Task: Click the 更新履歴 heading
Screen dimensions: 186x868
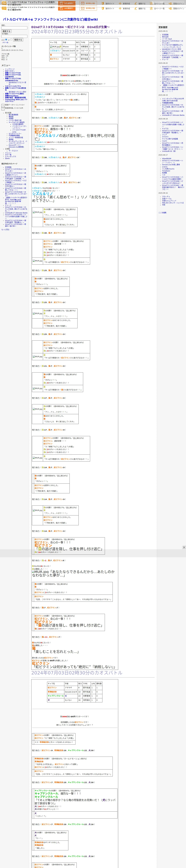Action: pyautogui.click(x=163, y=27)
